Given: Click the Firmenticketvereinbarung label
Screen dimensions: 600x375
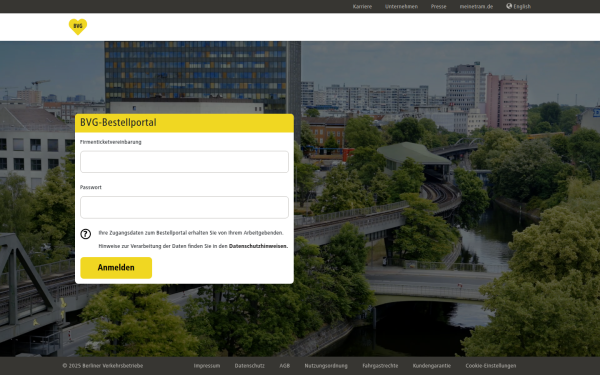Looking at the screenshot, I should 111,142.
